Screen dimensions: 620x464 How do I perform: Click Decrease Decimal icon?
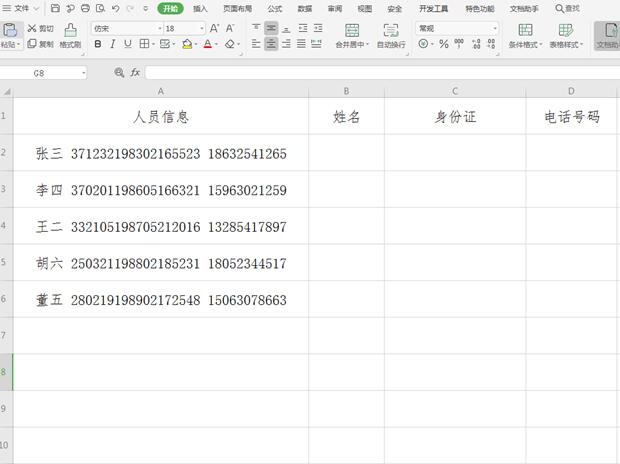[x=491, y=44]
